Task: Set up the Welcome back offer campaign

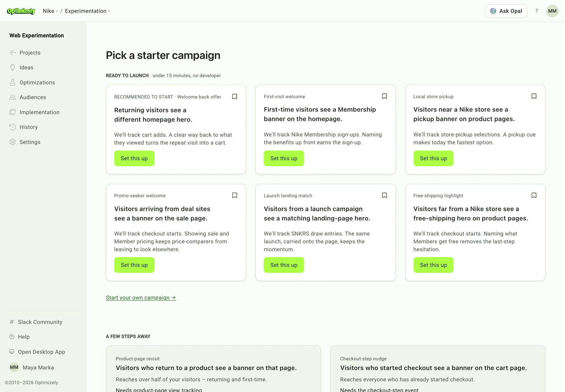Action: pos(134,158)
